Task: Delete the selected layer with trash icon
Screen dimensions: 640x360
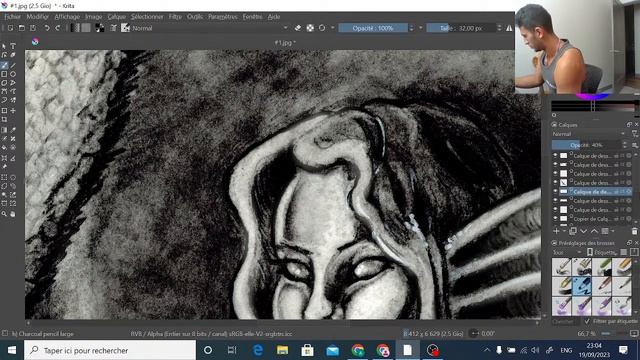Action: tap(634, 231)
